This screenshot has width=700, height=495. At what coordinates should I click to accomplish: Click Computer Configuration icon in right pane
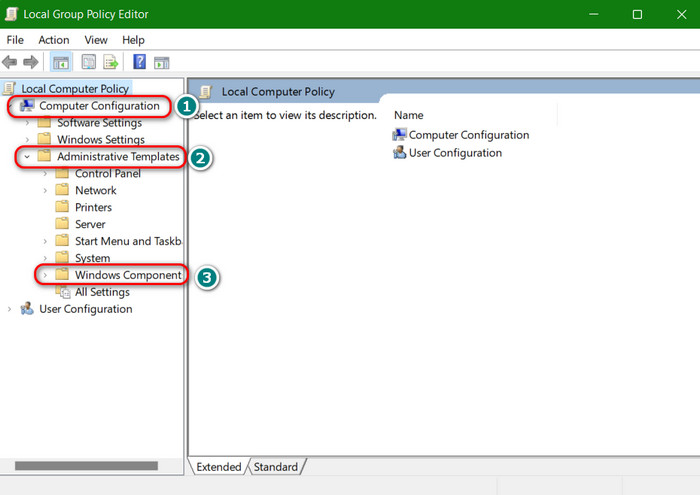[399, 134]
